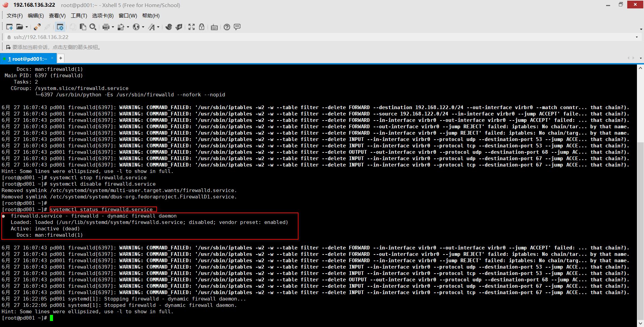644x327 pixels.
Task: Click 'systemctl disable firewalld.service' command text
Action: 103,184
